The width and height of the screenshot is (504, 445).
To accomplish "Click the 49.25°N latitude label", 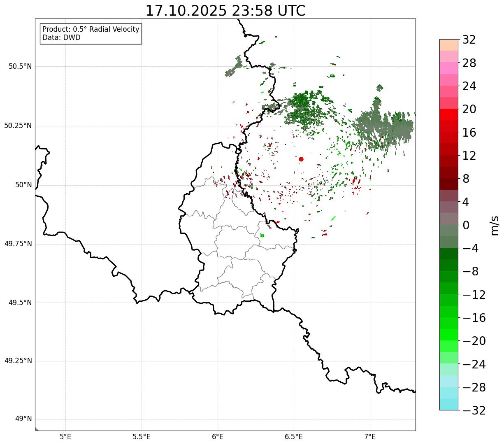I will tap(18, 361).
